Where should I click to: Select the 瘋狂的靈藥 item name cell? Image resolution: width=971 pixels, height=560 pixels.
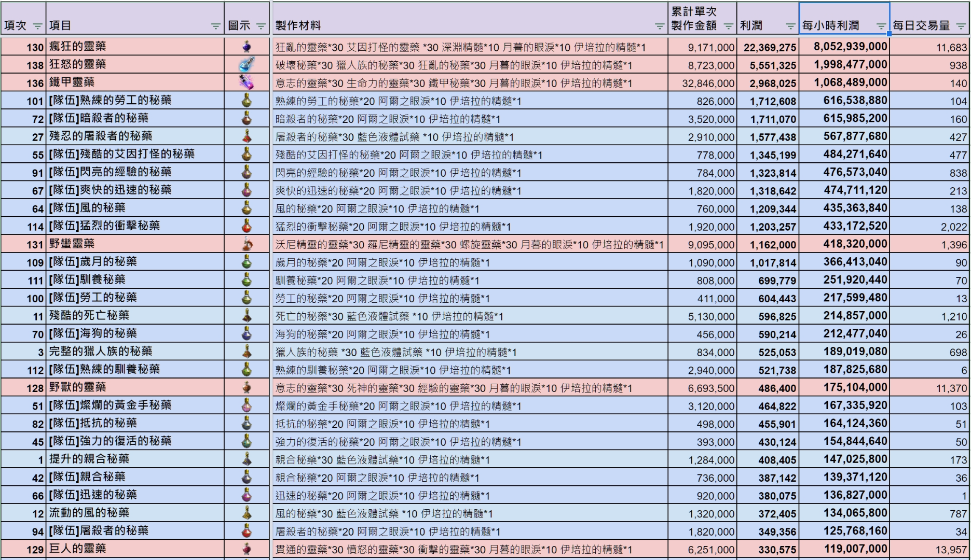[x=135, y=47]
